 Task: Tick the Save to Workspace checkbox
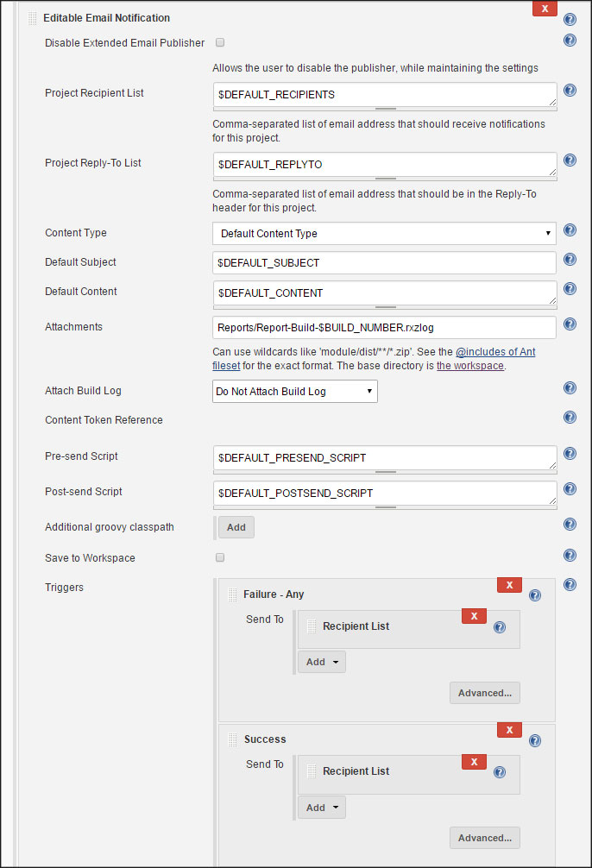[220, 557]
